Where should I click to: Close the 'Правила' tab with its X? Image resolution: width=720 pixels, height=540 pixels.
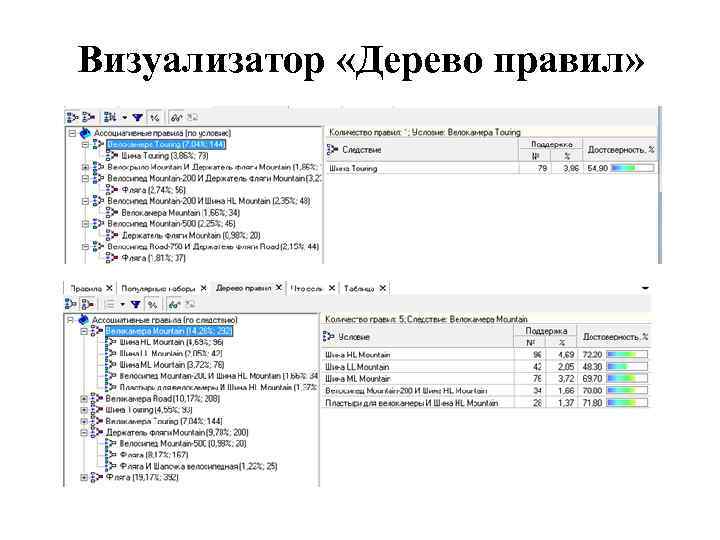pyautogui.click(x=109, y=288)
